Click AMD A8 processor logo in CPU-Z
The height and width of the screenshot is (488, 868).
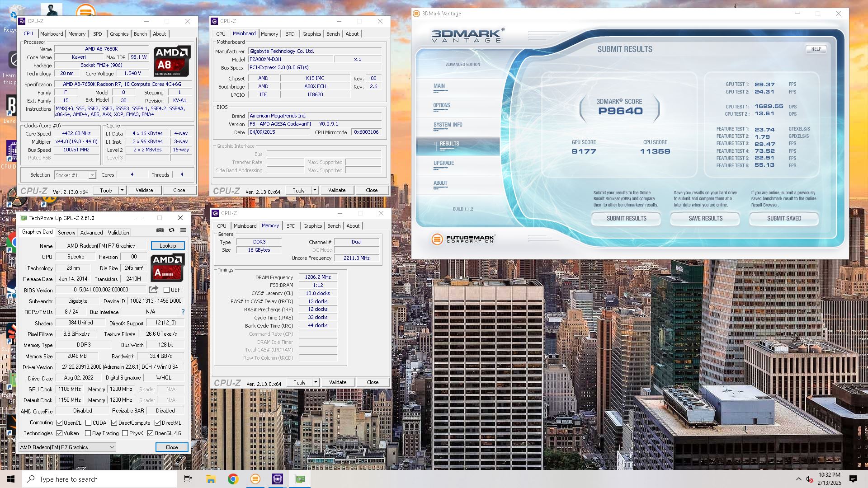[x=172, y=61]
